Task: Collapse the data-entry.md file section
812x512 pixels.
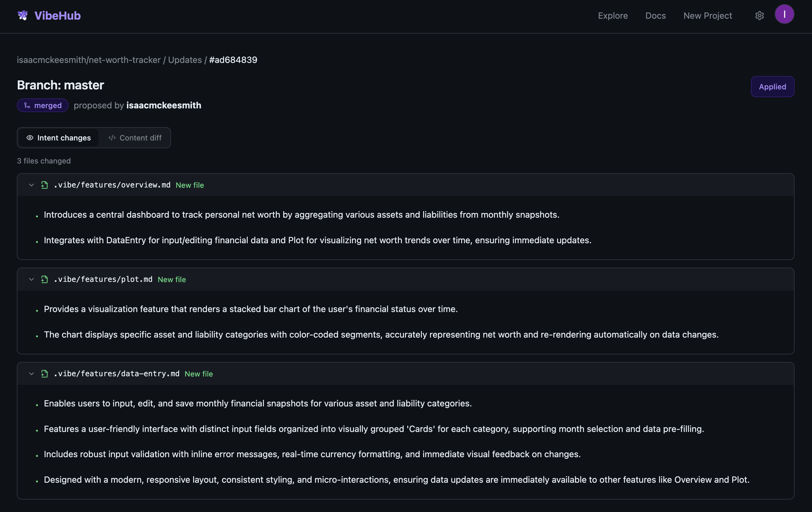Action: click(x=31, y=373)
